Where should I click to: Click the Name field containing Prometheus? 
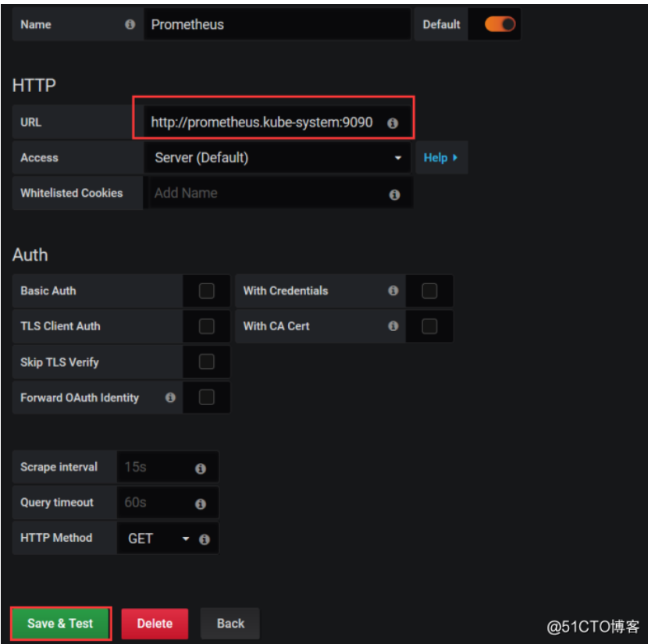click(x=277, y=24)
